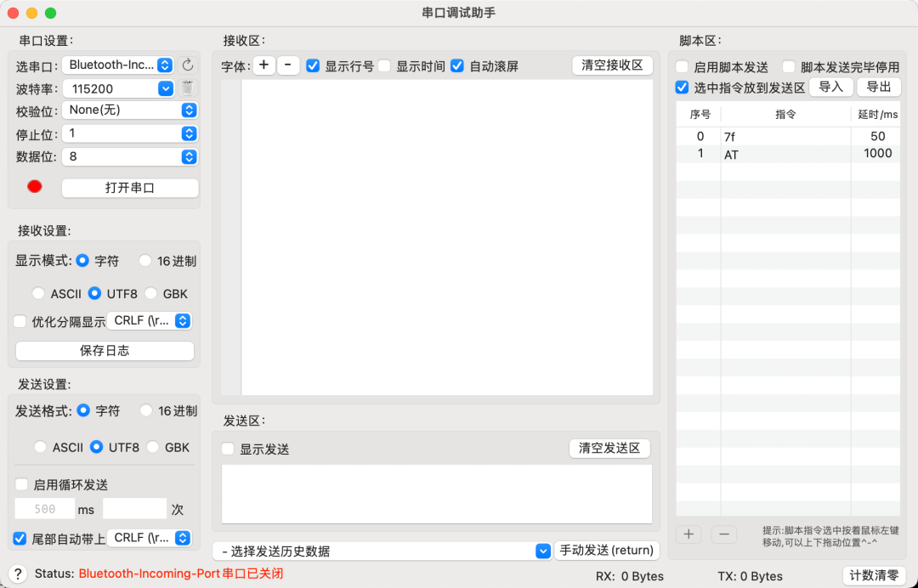918x588 pixels.
Task: Click inside the 发送区 text input box
Action: pyautogui.click(x=436, y=494)
